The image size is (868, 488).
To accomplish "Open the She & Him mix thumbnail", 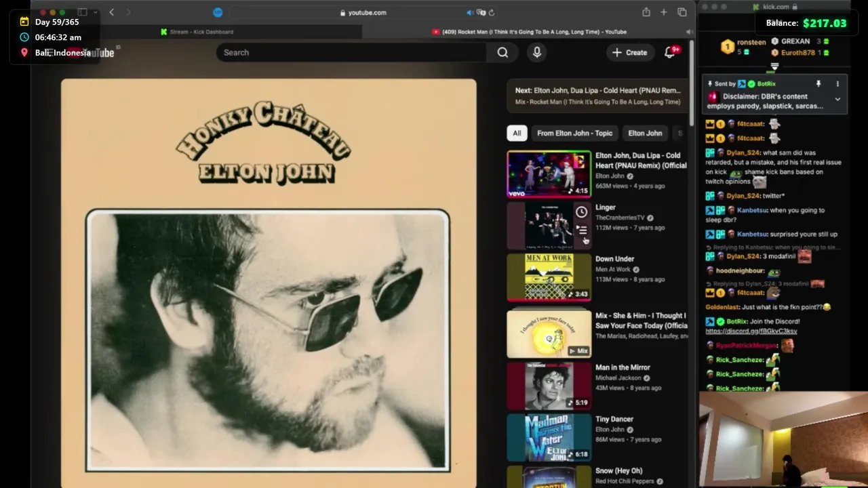I will click(x=549, y=333).
